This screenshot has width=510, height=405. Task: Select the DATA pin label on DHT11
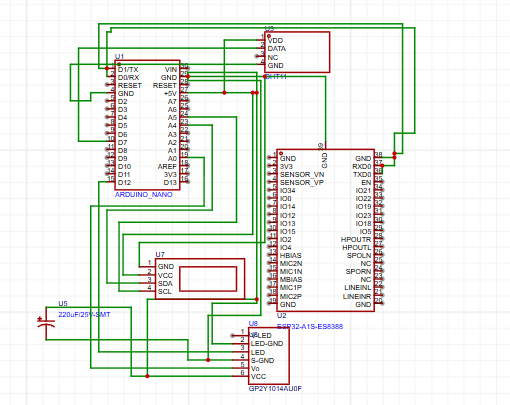(x=277, y=49)
